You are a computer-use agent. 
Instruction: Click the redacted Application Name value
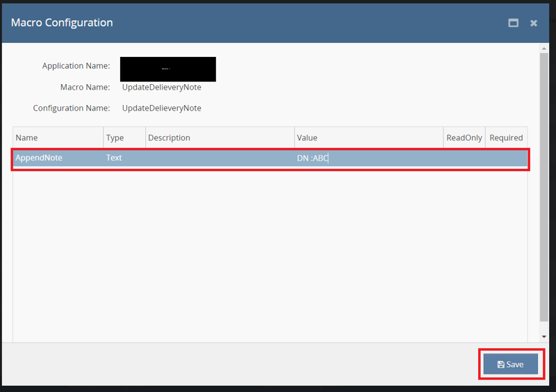click(167, 70)
